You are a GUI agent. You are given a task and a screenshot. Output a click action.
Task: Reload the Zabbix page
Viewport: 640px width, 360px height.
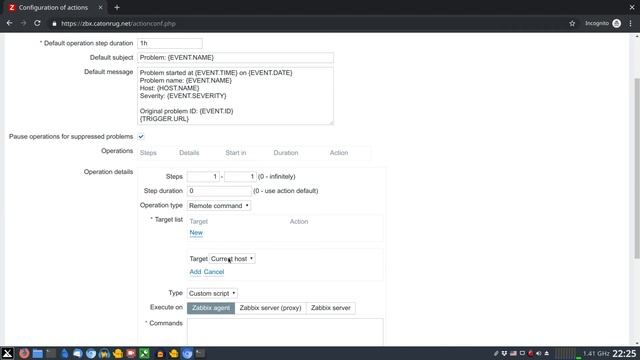37,23
